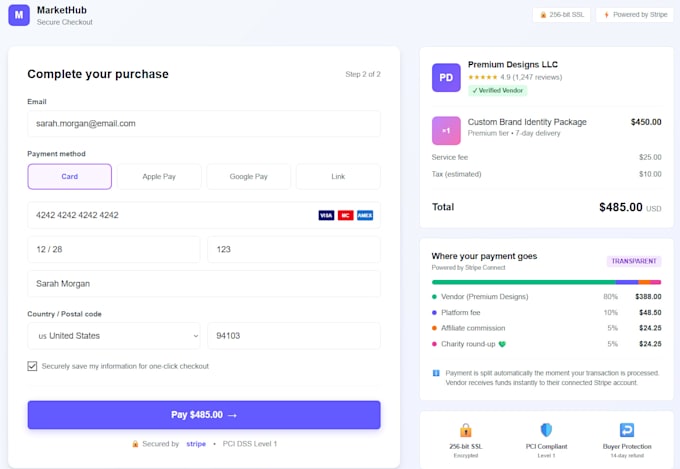This screenshot has width=680, height=469.
Task: Click the $485.00 total amount
Action: tap(621, 207)
